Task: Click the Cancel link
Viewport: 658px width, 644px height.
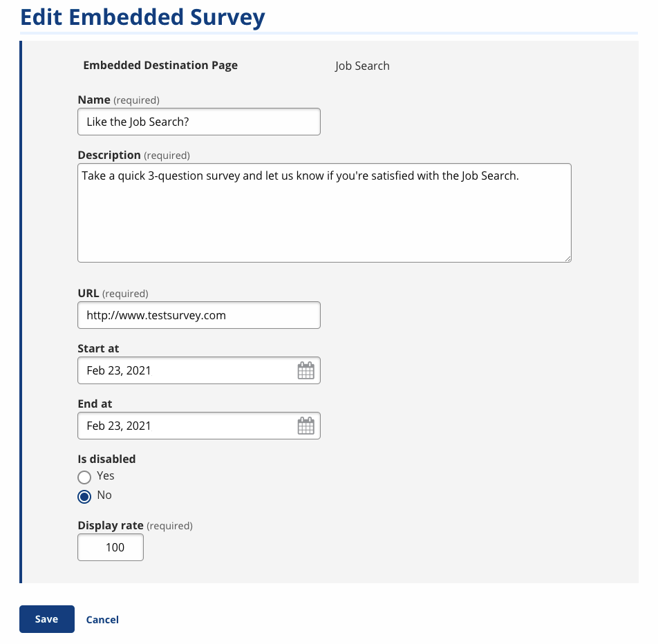Action: [x=102, y=619]
